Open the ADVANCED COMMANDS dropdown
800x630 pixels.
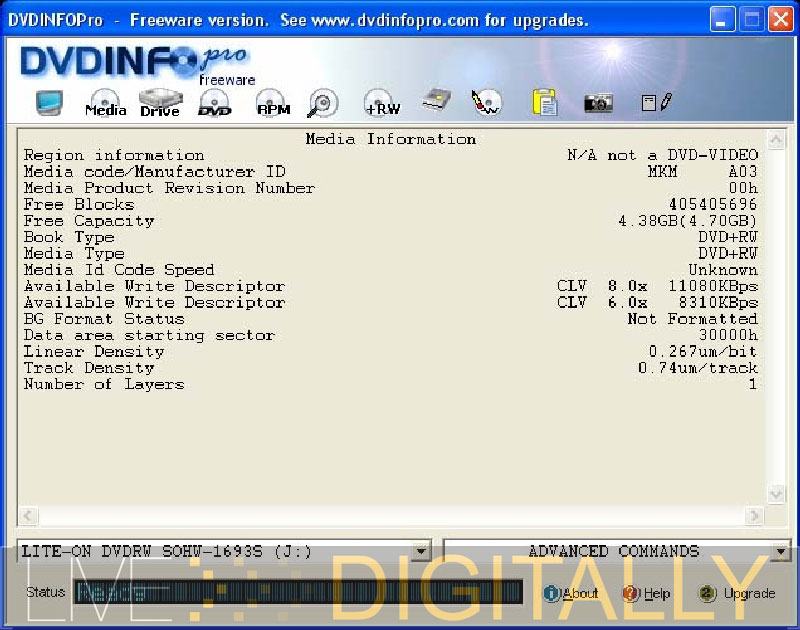[781, 551]
